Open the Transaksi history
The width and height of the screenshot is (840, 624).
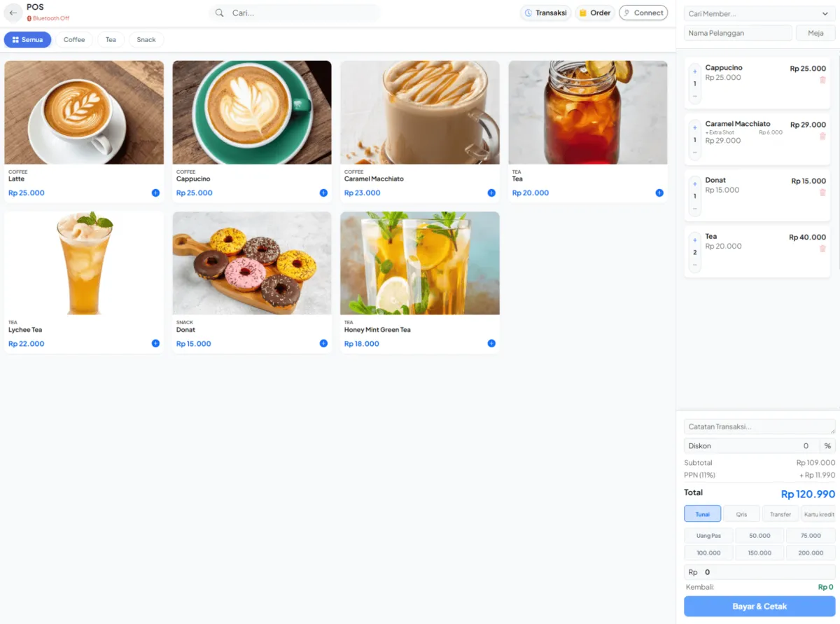pos(545,13)
